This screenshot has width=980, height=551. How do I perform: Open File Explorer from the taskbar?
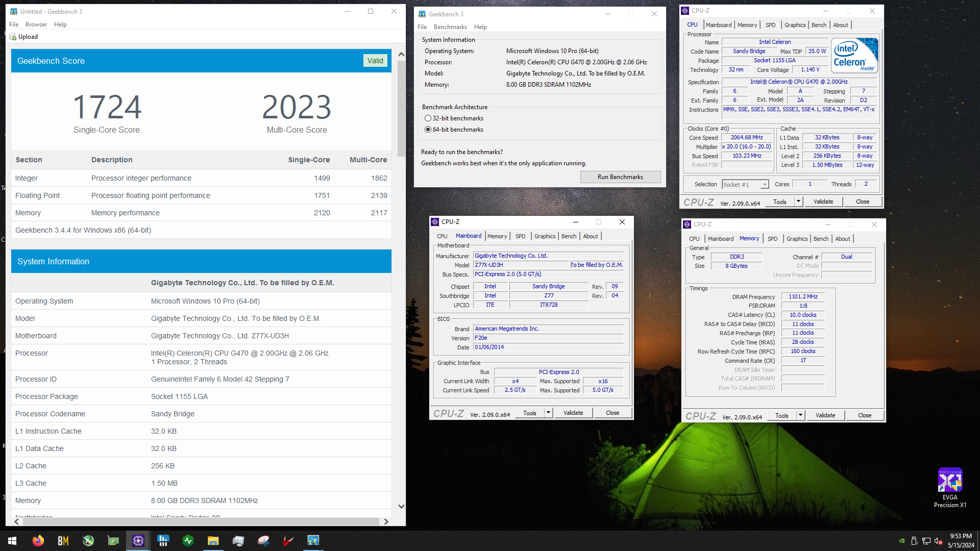(213, 541)
